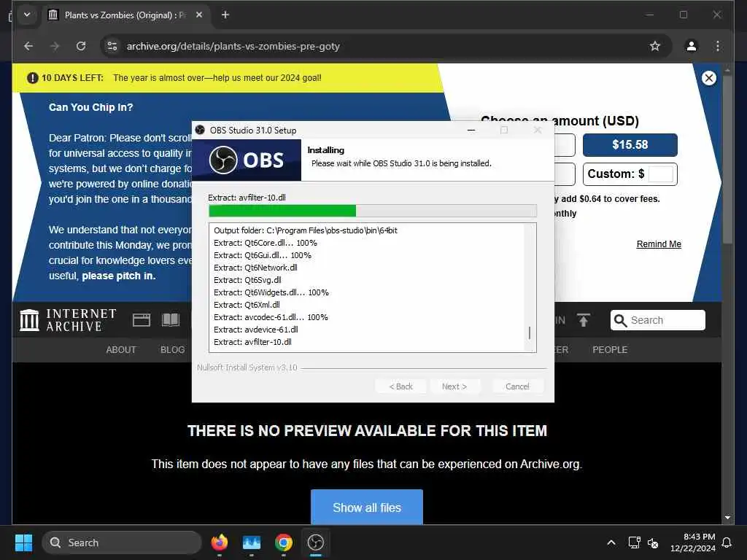Select the 'Output folder' log line
The width and height of the screenshot is (747, 560).
tap(306, 230)
